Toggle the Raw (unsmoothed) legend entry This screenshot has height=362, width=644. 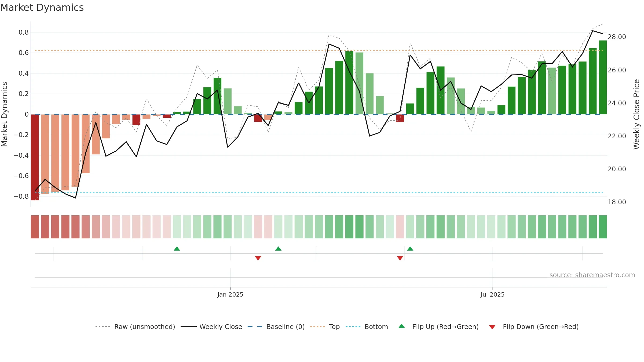(135, 327)
